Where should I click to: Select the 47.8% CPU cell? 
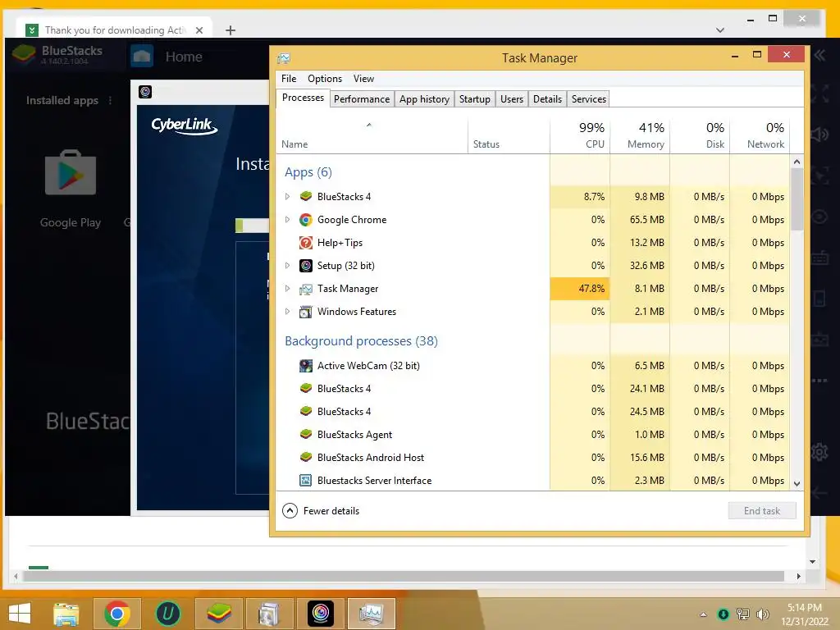click(580, 289)
